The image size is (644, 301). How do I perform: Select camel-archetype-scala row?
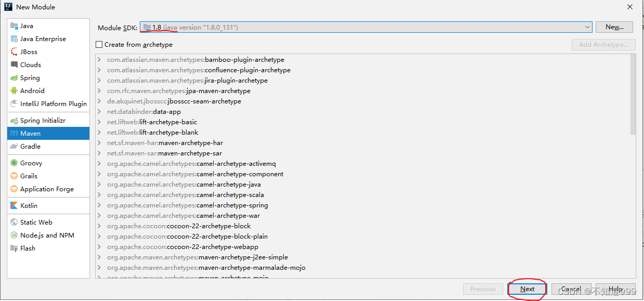[x=362, y=195]
